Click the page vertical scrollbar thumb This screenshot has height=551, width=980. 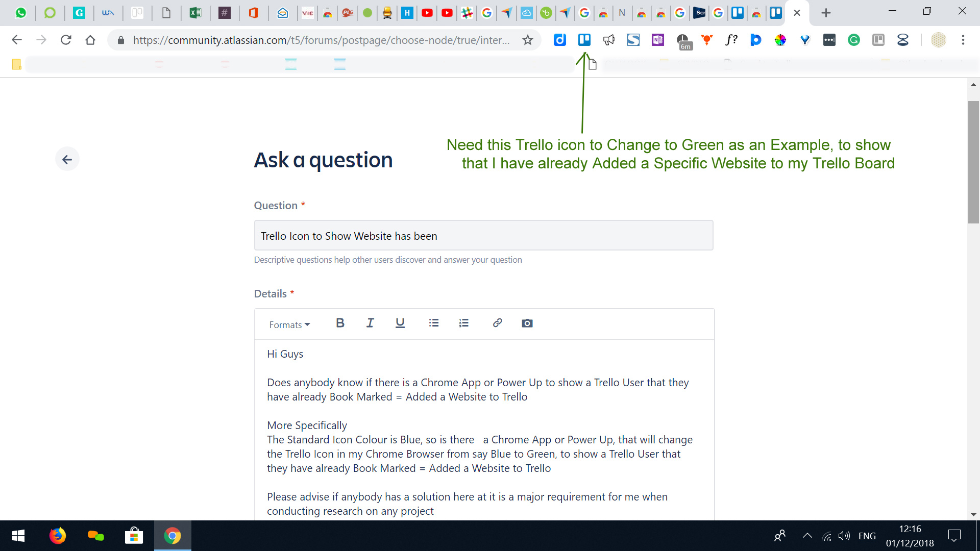point(973,162)
